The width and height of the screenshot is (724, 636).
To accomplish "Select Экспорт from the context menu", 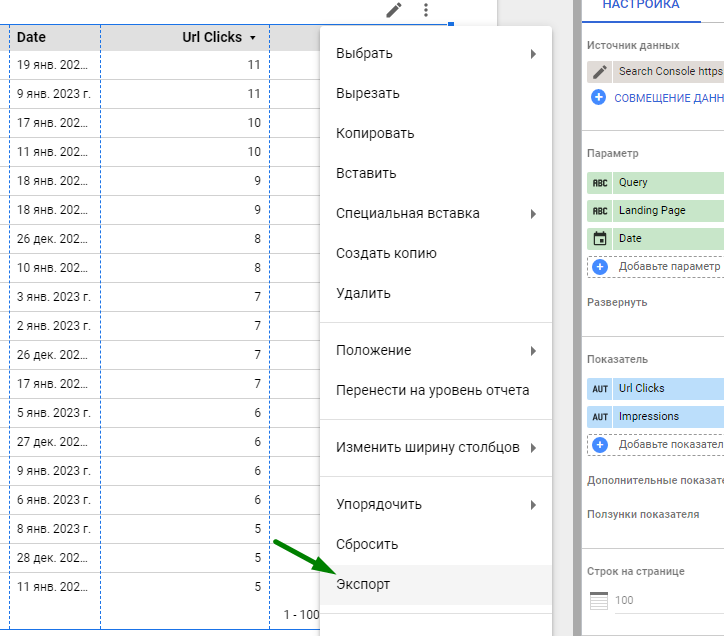I will tap(364, 585).
